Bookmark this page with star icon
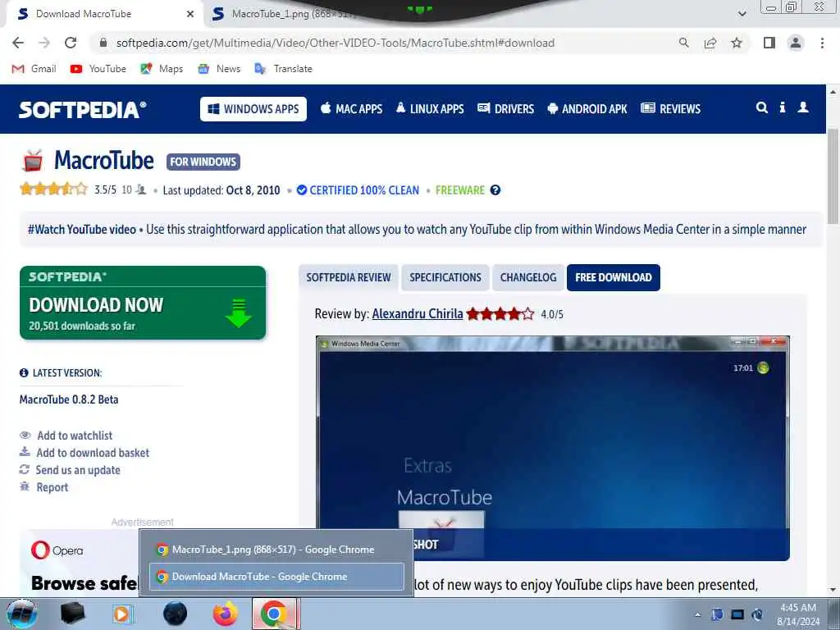840x630 pixels. (x=737, y=43)
